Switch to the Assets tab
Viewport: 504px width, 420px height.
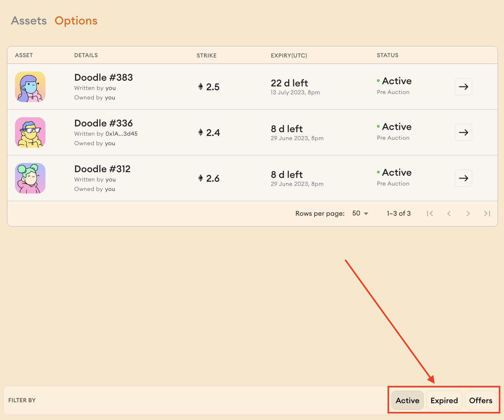[x=29, y=21]
